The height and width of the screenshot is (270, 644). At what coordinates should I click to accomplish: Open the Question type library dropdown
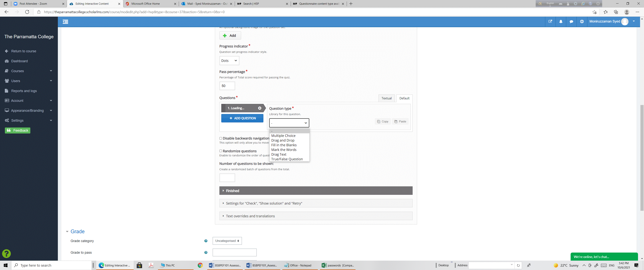[x=289, y=123]
